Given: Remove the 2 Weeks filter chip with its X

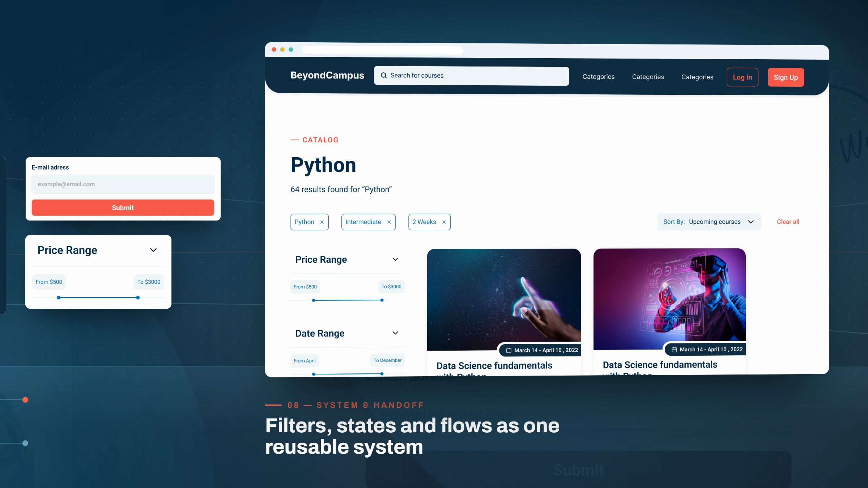Looking at the screenshot, I should click(444, 222).
